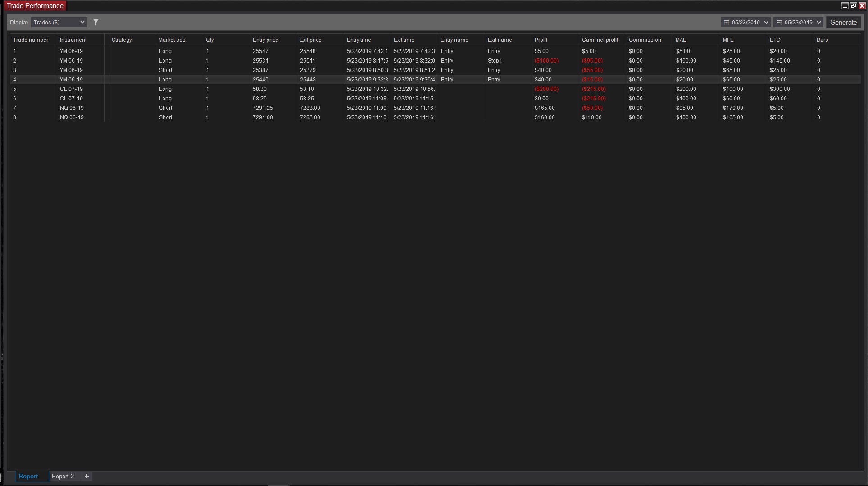Image resolution: width=868 pixels, height=486 pixels.
Task: Open the start date 05/23/2019 picker
Action: tap(745, 22)
